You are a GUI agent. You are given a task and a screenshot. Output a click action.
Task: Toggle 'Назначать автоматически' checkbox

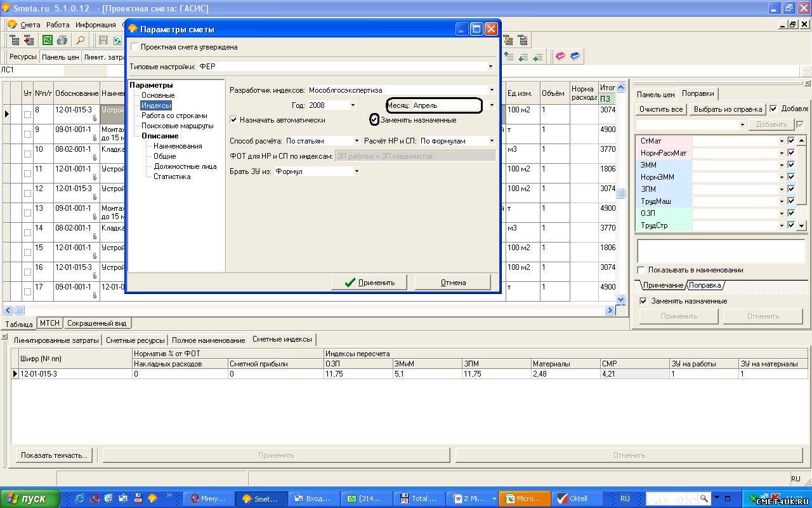(233, 120)
